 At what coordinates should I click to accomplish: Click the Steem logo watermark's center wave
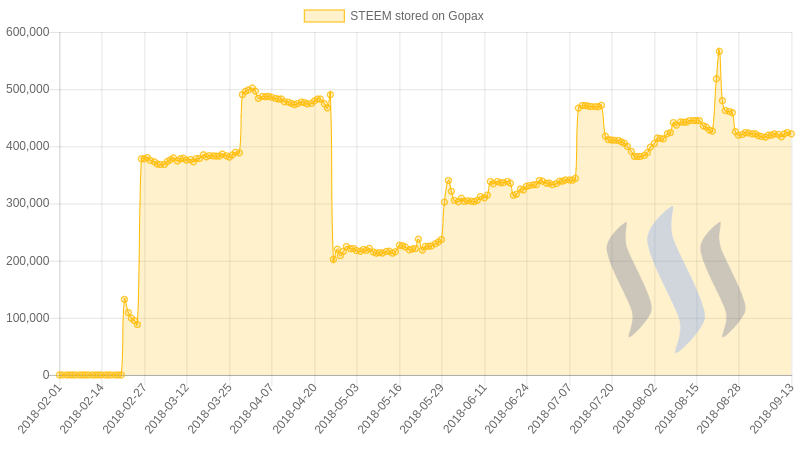pyautogui.click(x=676, y=279)
